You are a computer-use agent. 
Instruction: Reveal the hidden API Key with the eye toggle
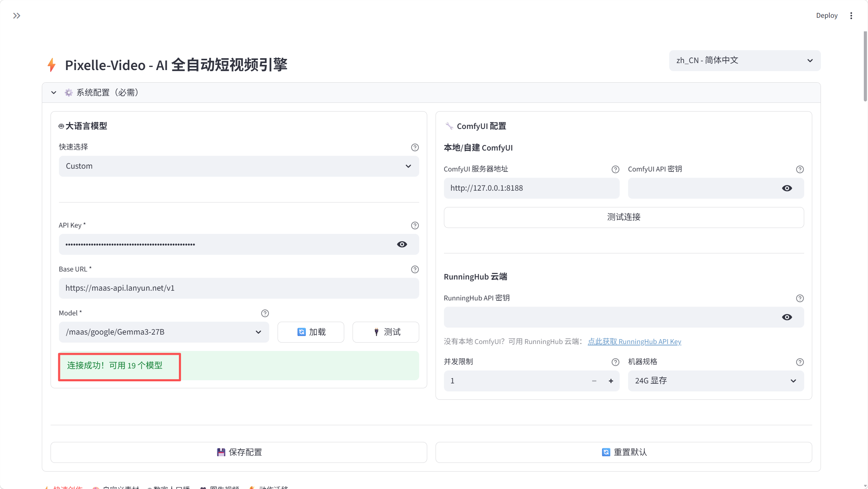tap(402, 244)
